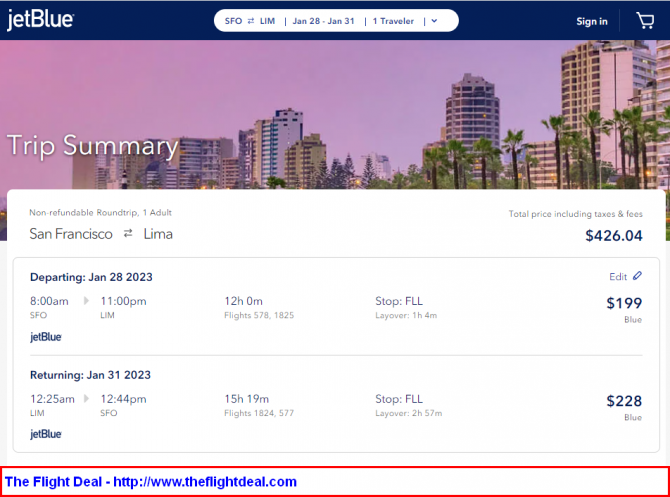Image resolution: width=670 pixels, height=497 pixels.
Task: Click 'Flights 578, 1825' text
Action: point(259,315)
